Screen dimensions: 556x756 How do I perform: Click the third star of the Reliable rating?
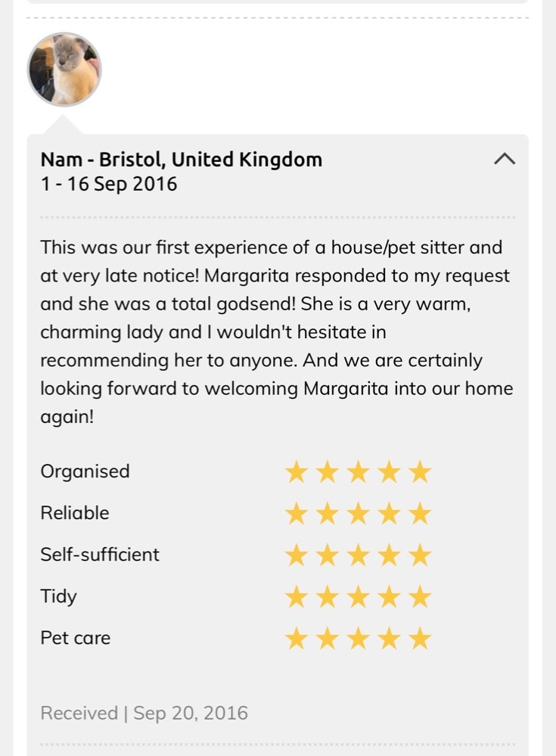point(358,514)
